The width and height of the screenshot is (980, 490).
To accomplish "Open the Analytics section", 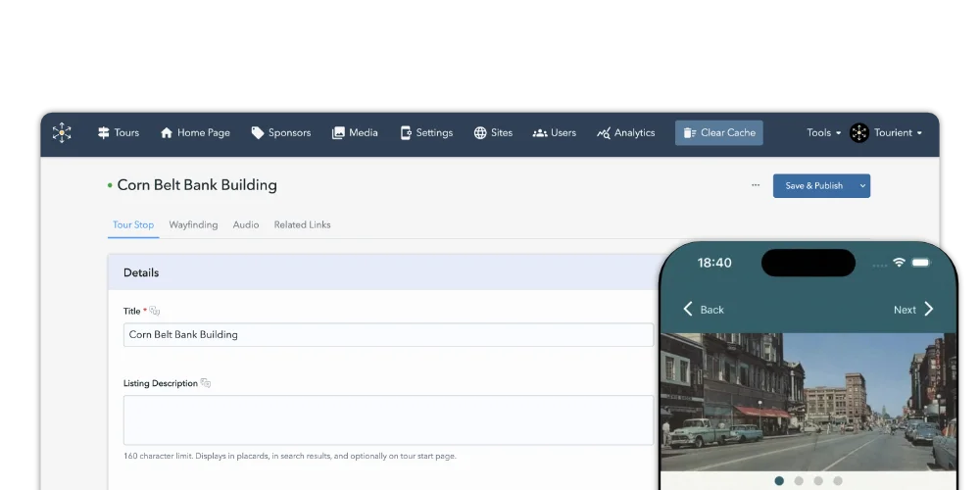I will click(625, 132).
